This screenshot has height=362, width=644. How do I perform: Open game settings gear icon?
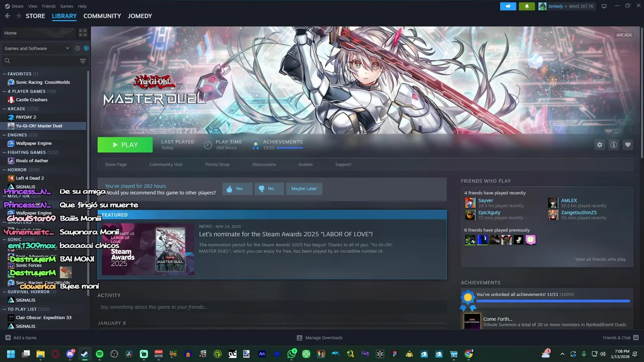599,145
